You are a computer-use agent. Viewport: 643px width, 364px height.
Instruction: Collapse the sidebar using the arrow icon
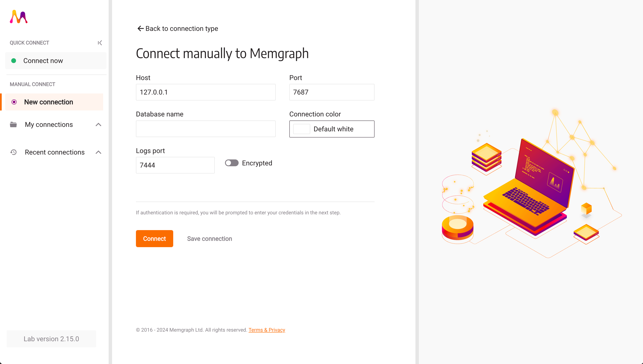coord(100,43)
